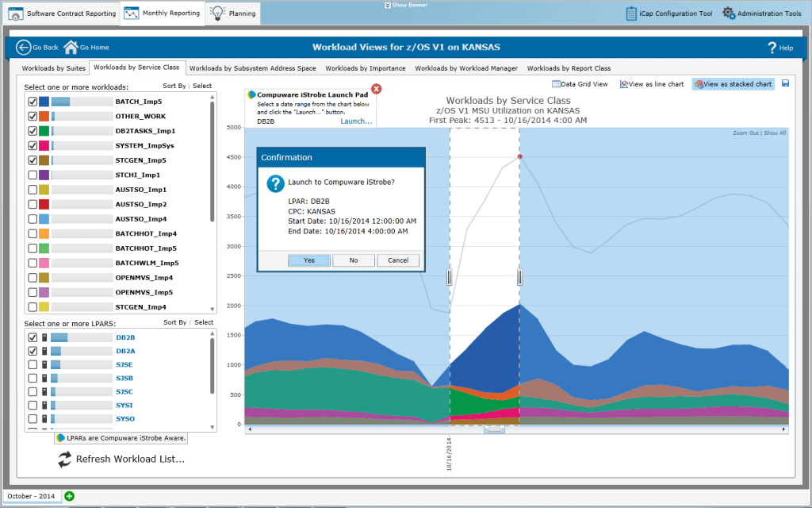
Task: Confirm launch with Yes button
Action: pos(309,260)
